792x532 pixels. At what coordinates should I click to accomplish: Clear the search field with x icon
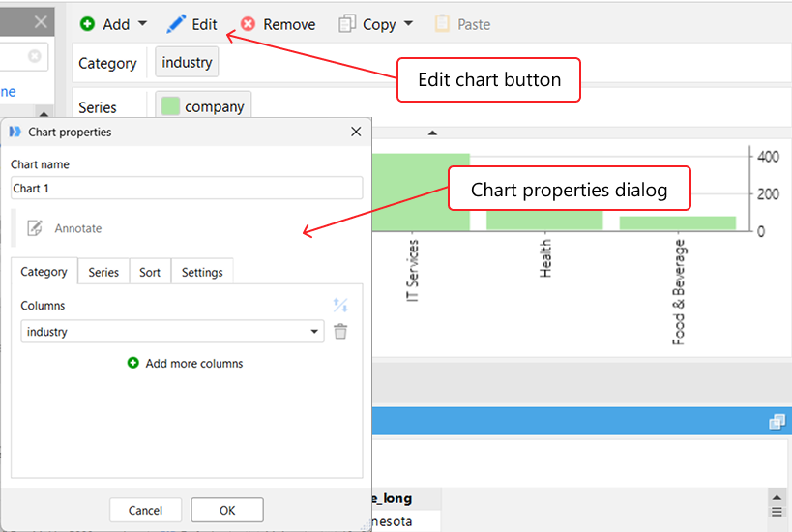pyautogui.click(x=35, y=55)
